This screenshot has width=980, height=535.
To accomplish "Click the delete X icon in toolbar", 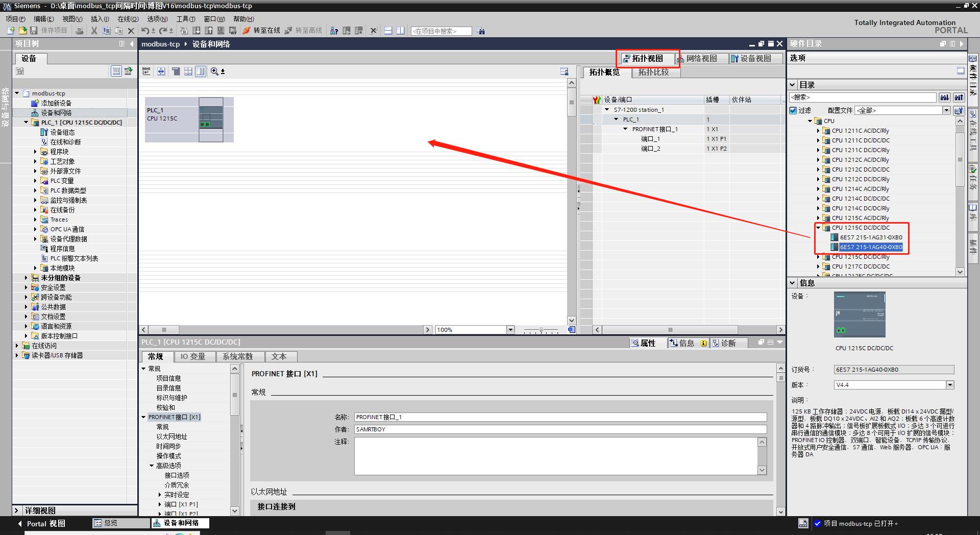I will 131,31.
